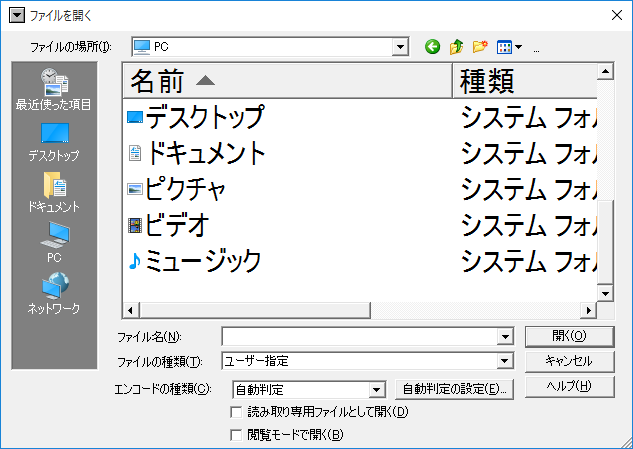Image resolution: width=633 pixels, height=449 pixels.
Task: Sort by 名前 column header
Action: point(286,81)
